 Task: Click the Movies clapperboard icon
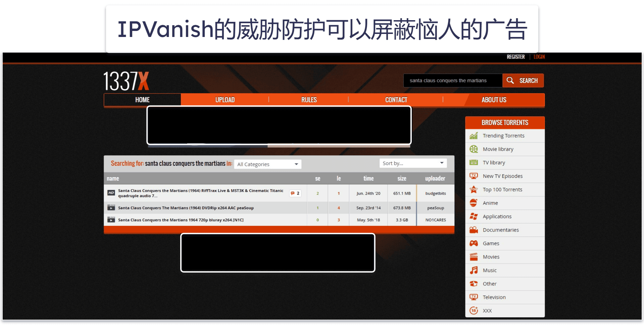point(474,257)
